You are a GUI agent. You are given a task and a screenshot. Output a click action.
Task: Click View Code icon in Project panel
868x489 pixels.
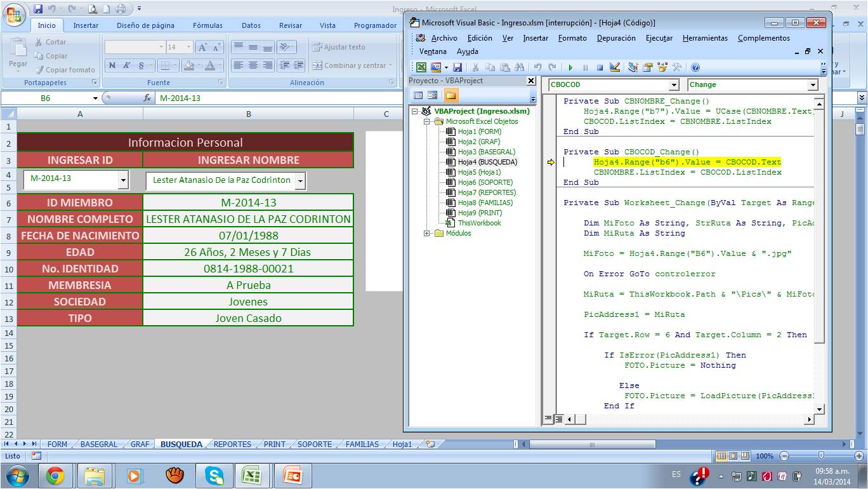pos(419,95)
